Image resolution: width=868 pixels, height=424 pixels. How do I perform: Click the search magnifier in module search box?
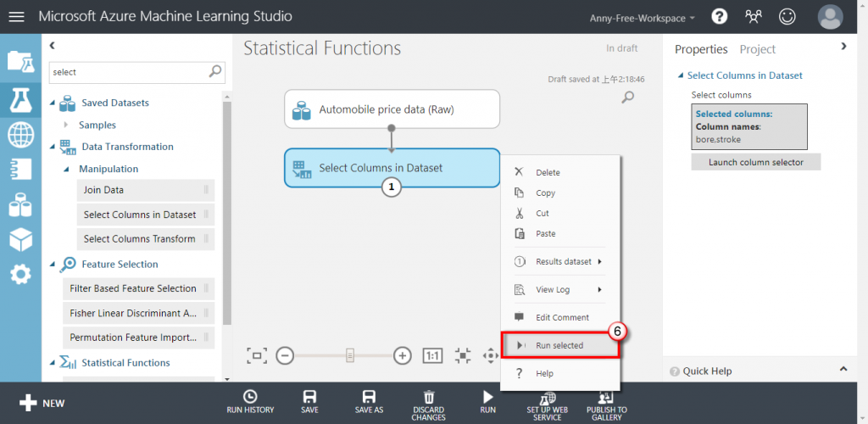click(214, 71)
